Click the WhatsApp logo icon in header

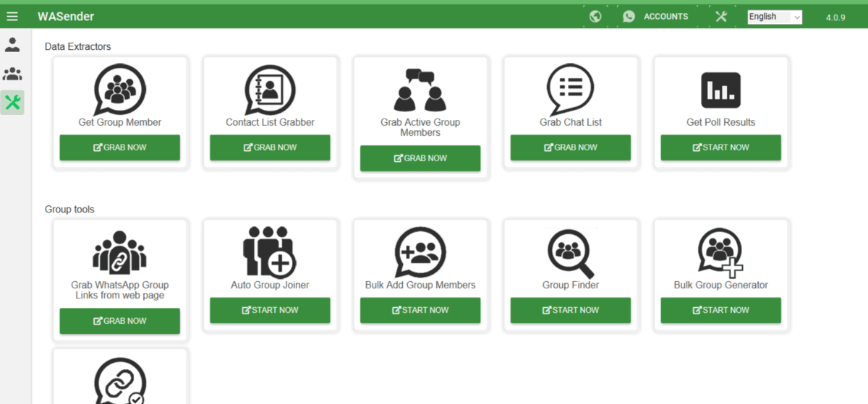[x=629, y=16]
